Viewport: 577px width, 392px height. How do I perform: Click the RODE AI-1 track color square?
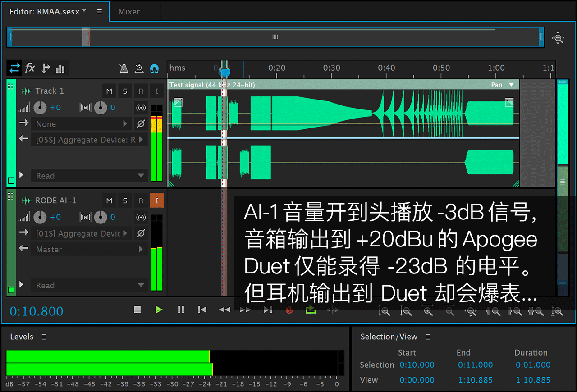click(x=11, y=290)
